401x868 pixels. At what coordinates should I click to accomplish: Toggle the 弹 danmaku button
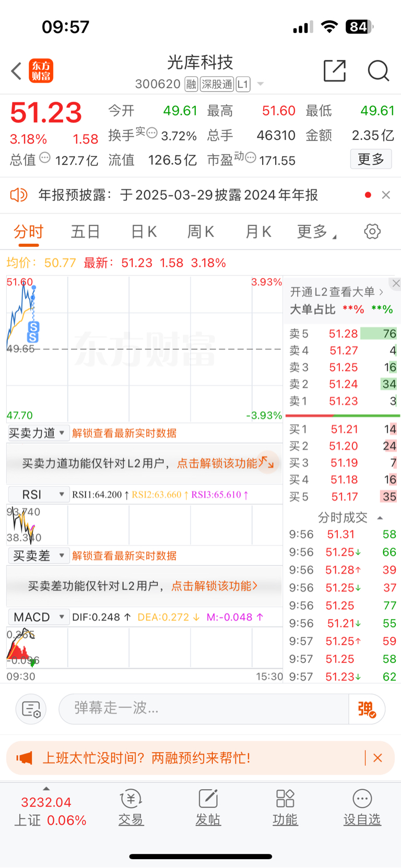pyautogui.click(x=367, y=709)
